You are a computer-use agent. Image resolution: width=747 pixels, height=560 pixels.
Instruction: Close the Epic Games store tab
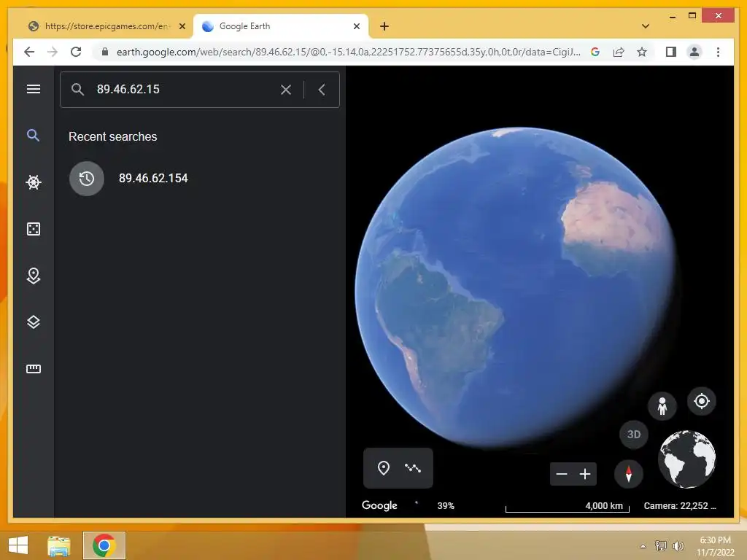182,27
